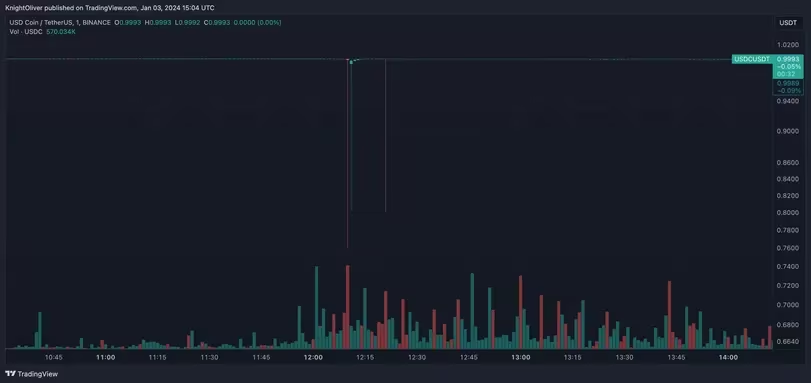
Task: Click the 11:45 time axis label
Action: point(261,357)
